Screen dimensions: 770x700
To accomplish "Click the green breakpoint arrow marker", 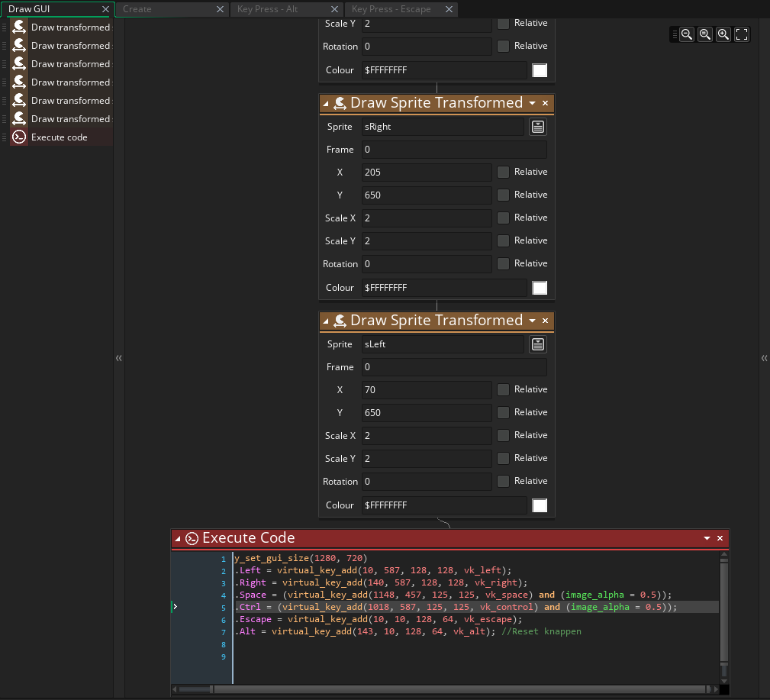I will 174,607.
